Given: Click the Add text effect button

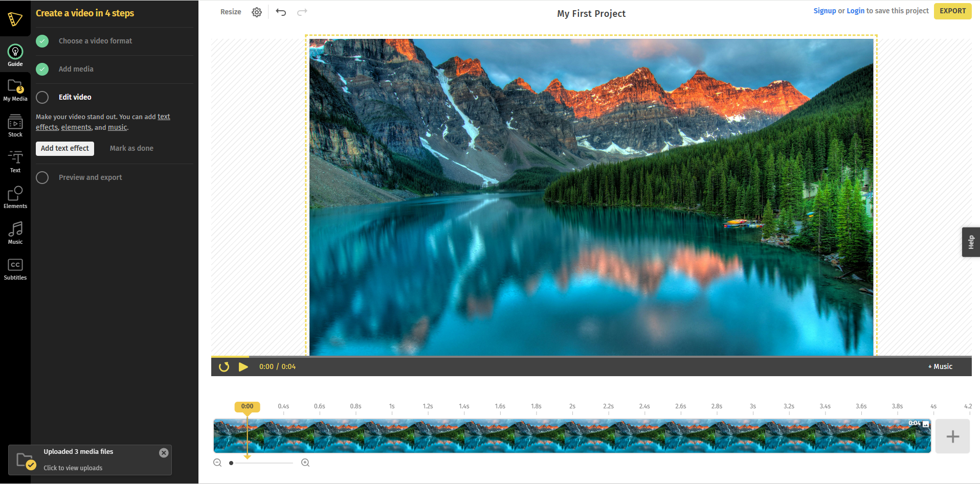Looking at the screenshot, I should pos(64,148).
